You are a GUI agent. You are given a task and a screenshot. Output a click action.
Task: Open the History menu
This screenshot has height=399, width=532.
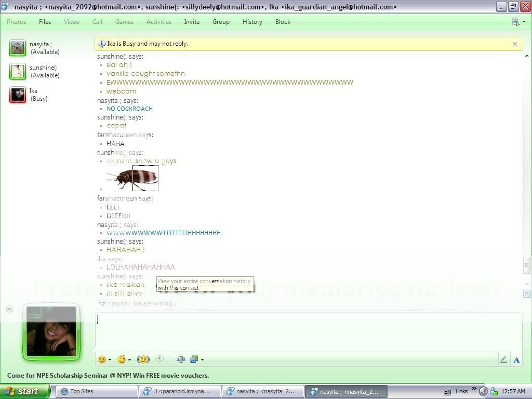252,22
